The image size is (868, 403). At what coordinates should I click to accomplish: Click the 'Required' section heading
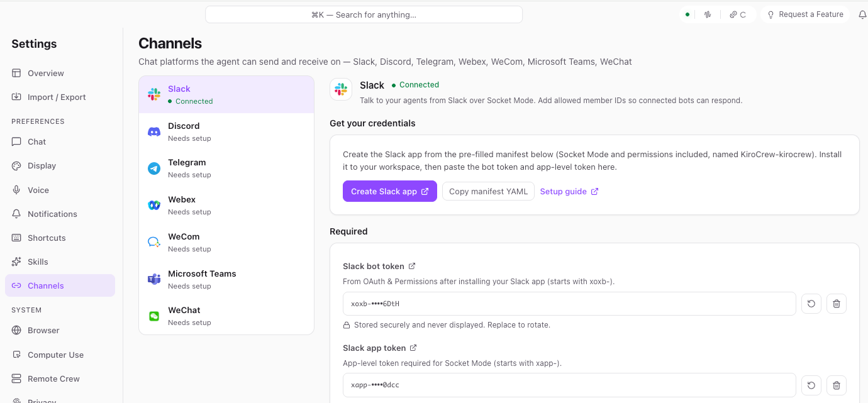(x=348, y=231)
